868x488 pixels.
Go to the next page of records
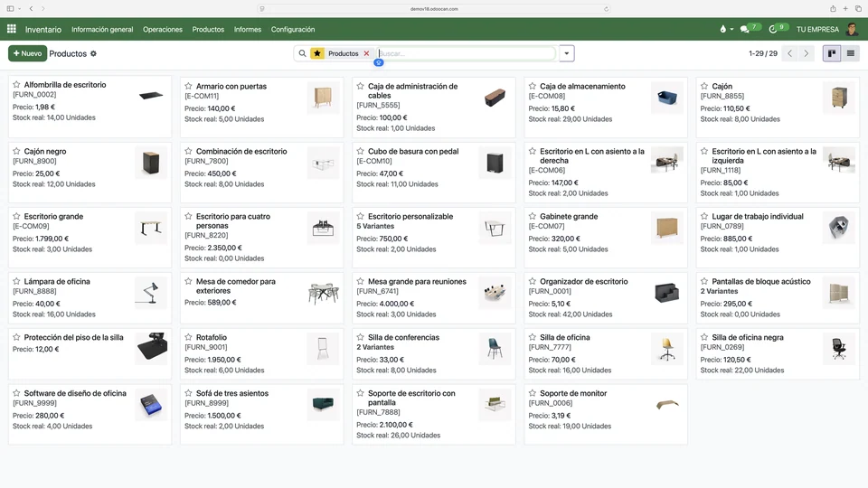(x=806, y=53)
